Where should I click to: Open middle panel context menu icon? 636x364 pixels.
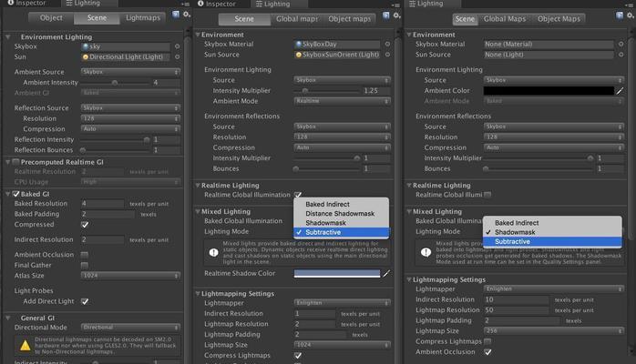click(396, 5)
